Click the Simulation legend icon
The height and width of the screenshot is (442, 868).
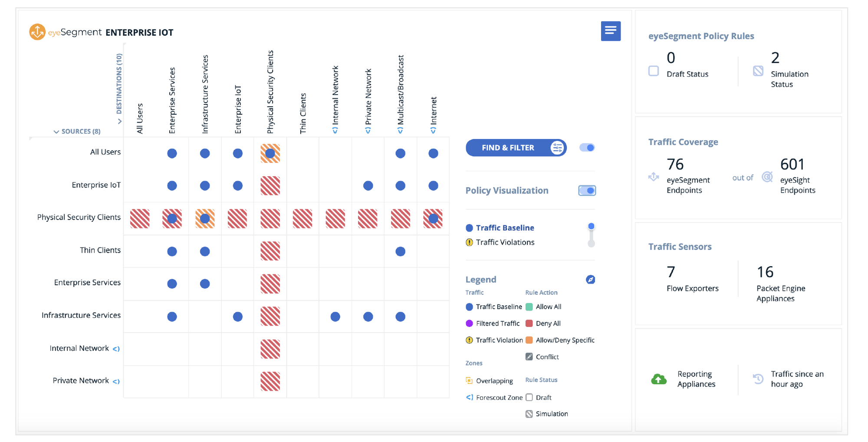[x=529, y=414]
